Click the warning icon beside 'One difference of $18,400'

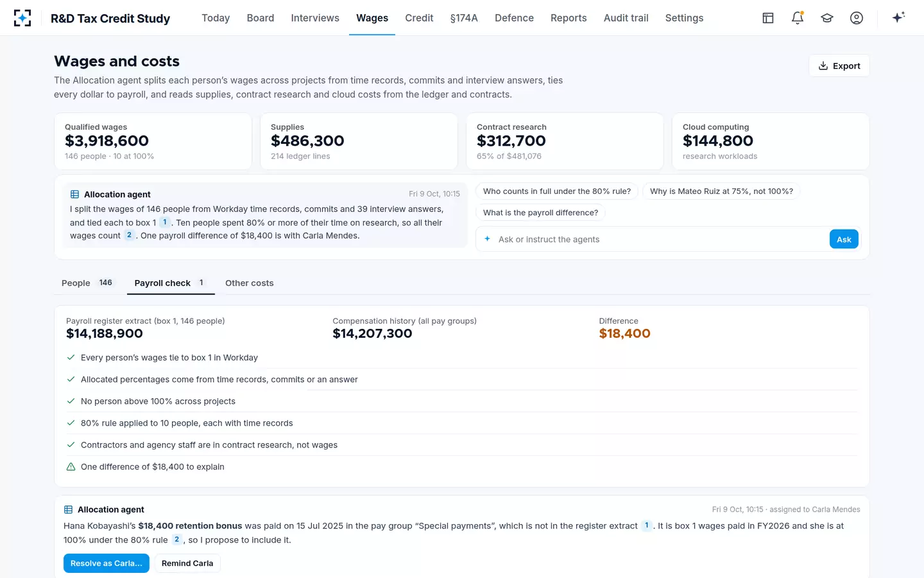pos(71,467)
